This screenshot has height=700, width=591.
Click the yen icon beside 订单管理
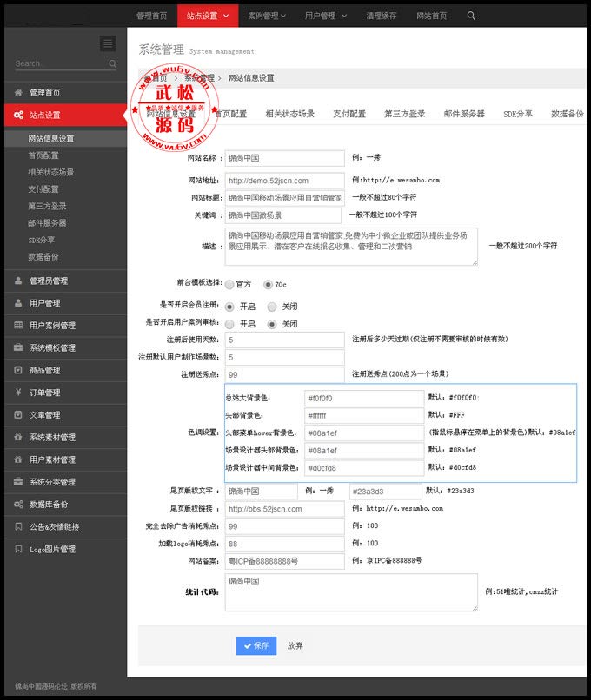18,393
